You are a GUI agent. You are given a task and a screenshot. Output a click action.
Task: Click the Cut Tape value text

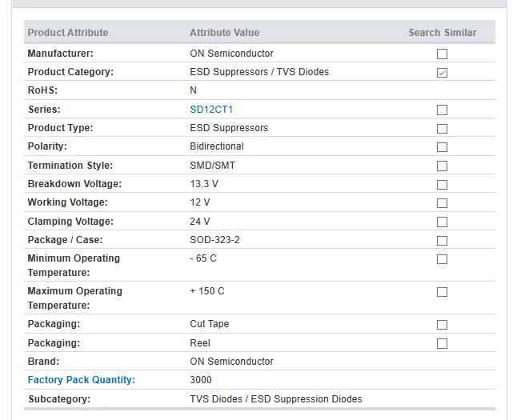click(x=209, y=324)
